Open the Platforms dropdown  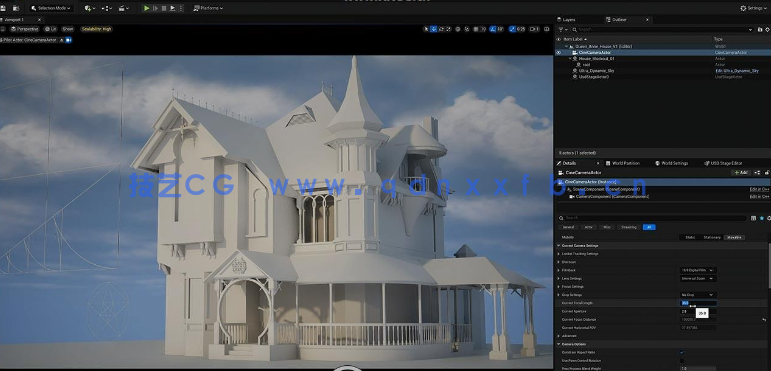(208, 8)
